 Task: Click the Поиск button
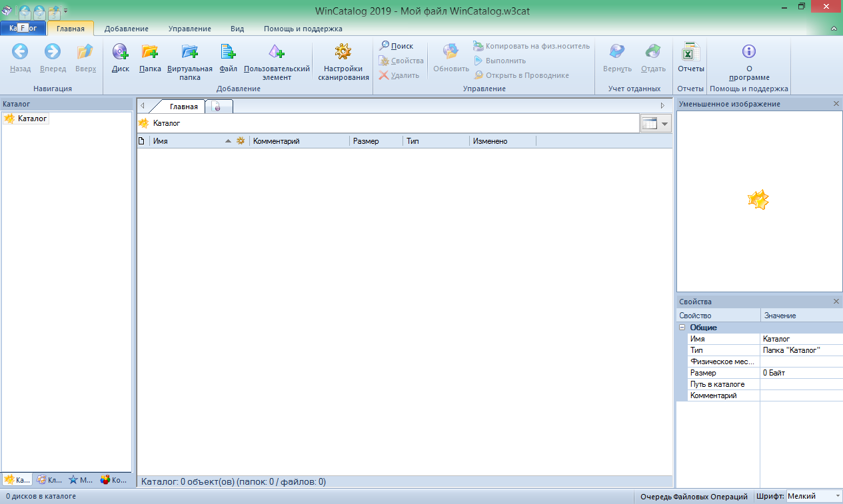pos(396,45)
